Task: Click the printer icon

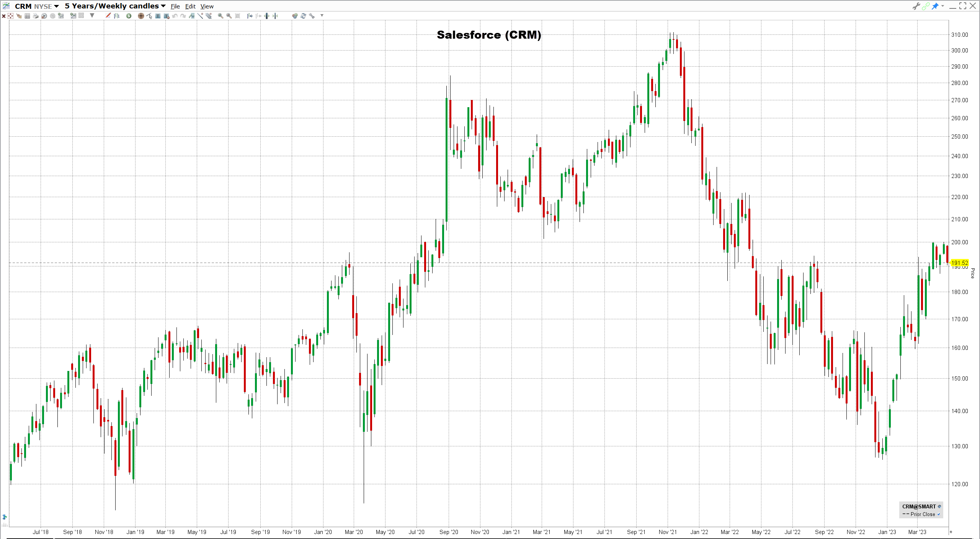Action: [x=36, y=16]
